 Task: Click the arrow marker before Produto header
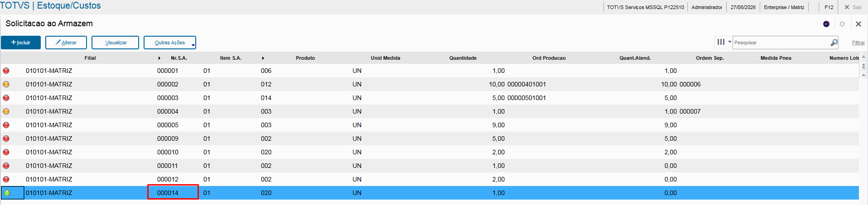click(263, 58)
